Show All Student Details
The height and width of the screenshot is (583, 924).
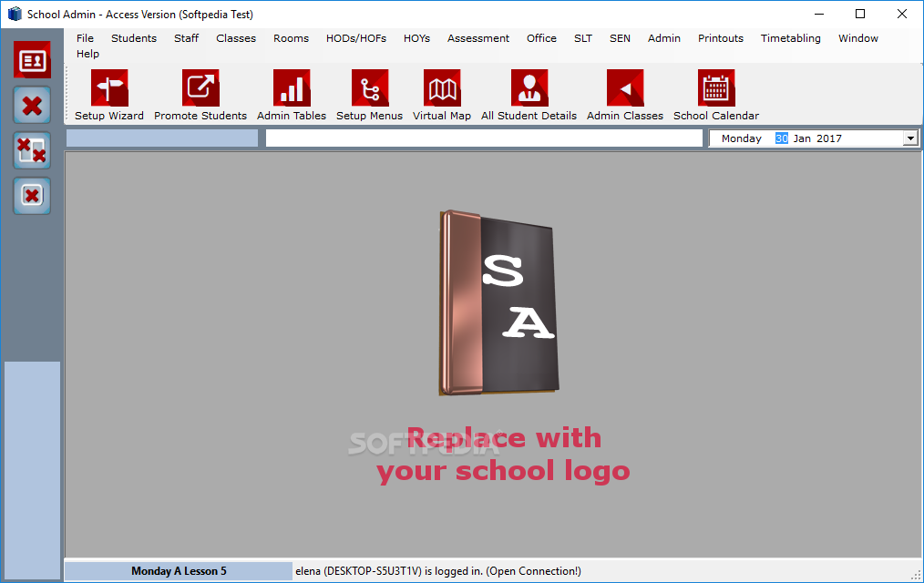click(x=529, y=95)
